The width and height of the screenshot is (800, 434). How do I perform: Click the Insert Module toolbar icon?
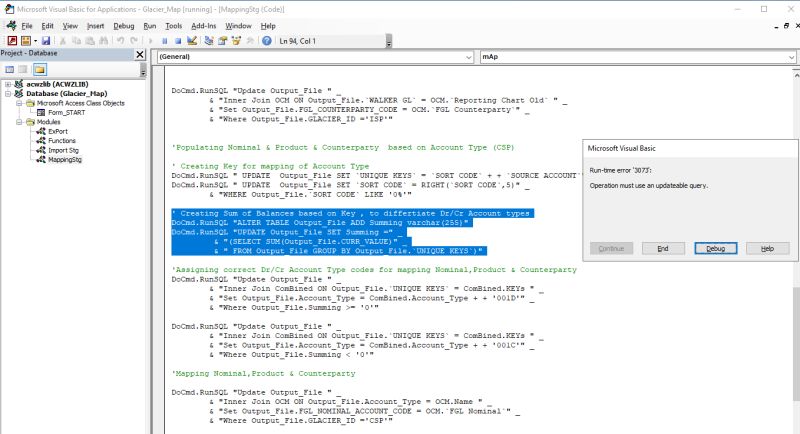[x=25, y=41]
